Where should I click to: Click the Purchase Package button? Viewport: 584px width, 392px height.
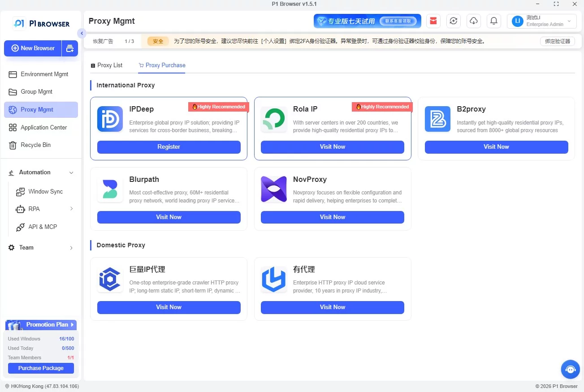(x=41, y=368)
